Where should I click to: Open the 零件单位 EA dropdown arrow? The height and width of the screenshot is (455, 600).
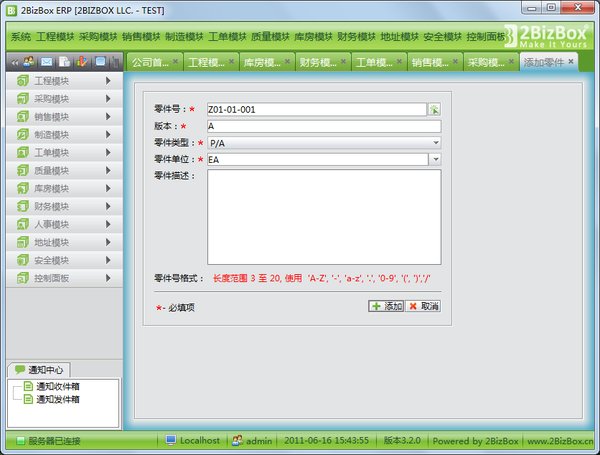pos(435,159)
